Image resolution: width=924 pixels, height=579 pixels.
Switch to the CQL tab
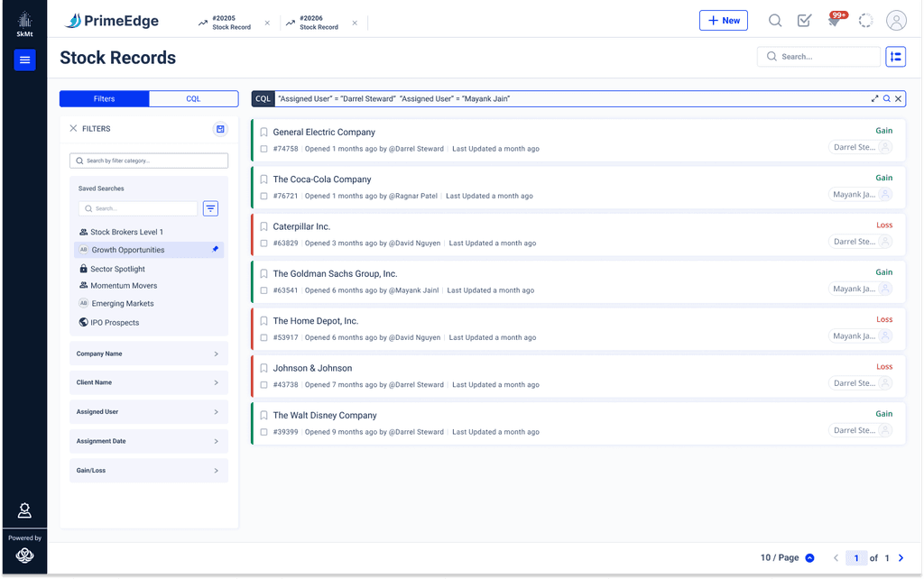pos(193,99)
